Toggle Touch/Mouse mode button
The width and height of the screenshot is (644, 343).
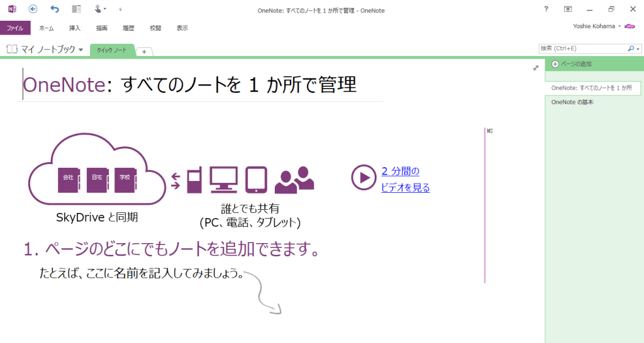(x=97, y=9)
